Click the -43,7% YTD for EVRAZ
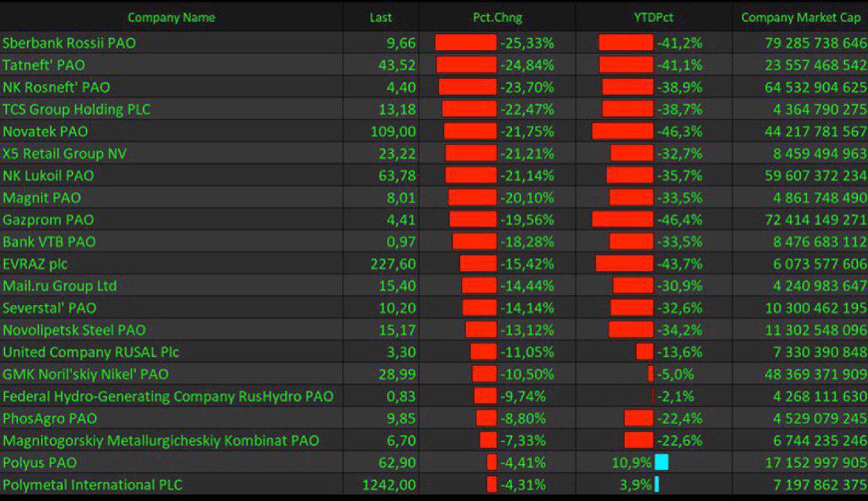This screenshot has height=501, width=868. click(x=680, y=264)
